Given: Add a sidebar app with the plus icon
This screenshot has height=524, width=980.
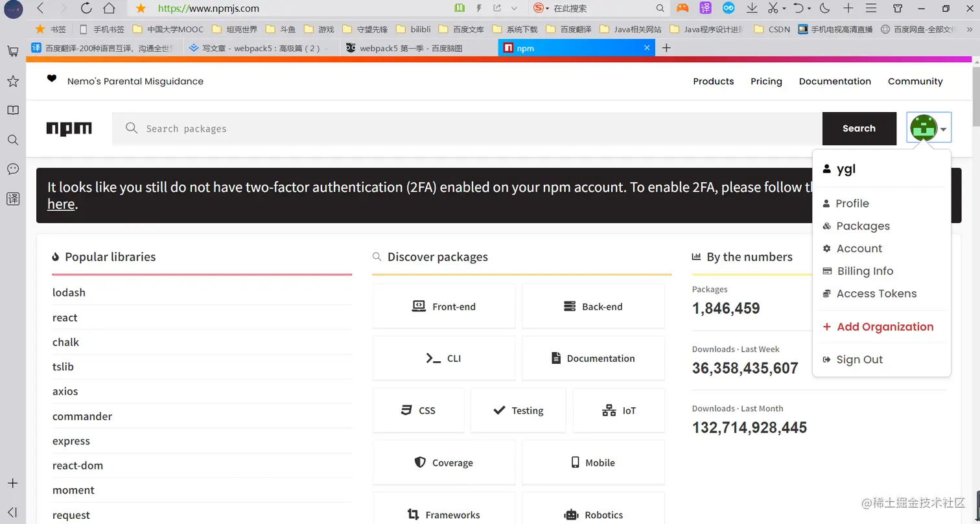Looking at the screenshot, I should pyautogui.click(x=12, y=483).
